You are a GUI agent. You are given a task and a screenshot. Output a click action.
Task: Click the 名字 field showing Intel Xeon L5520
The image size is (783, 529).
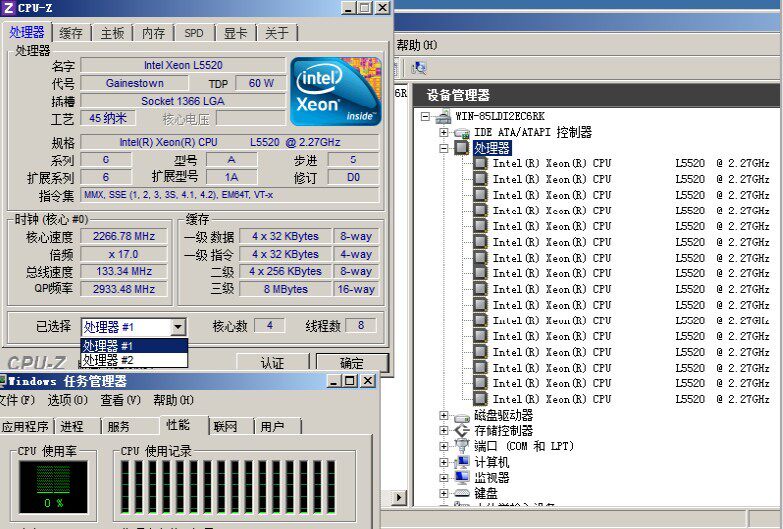pos(183,65)
